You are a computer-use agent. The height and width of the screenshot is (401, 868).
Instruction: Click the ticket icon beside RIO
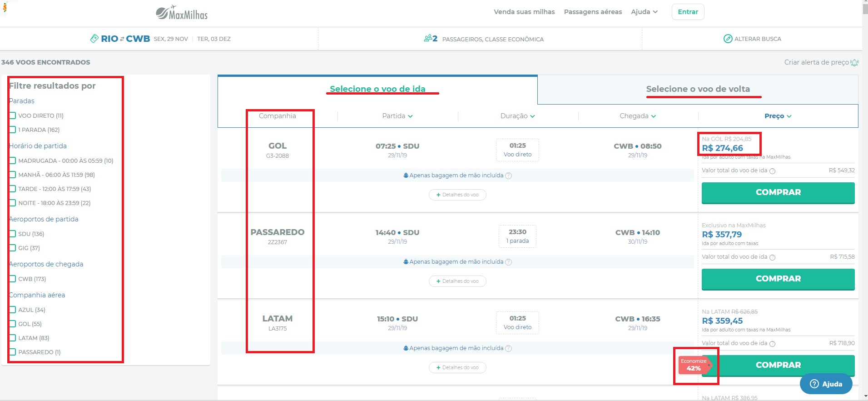click(94, 39)
